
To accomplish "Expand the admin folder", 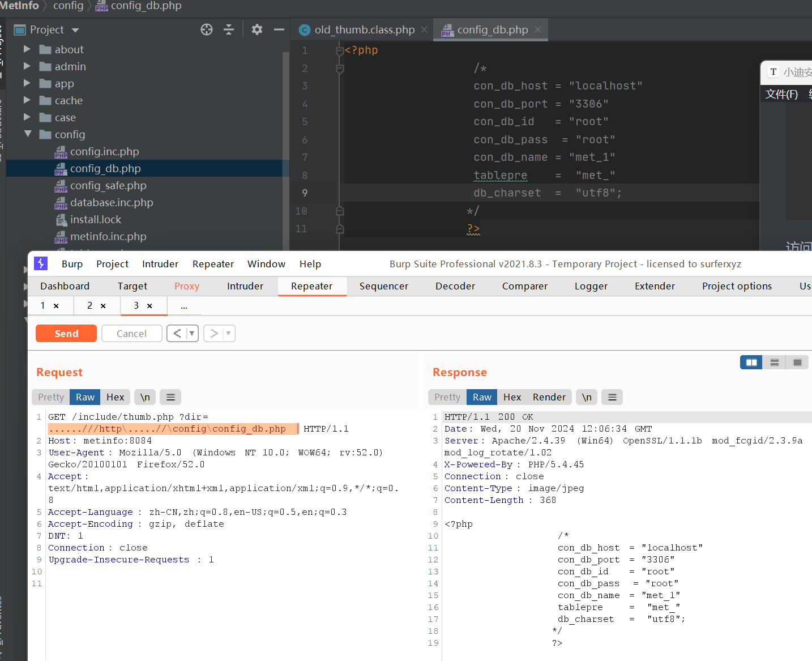I will [27, 66].
